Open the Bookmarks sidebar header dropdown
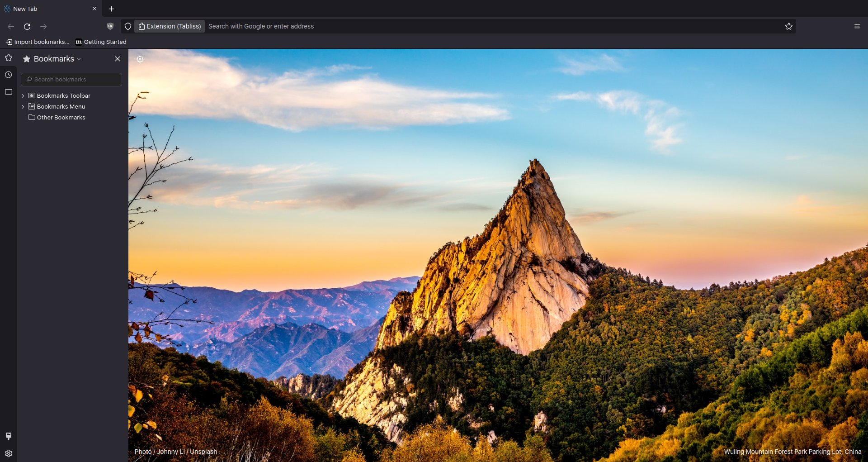Viewport: 868px width, 462px height. [x=57, y=59]
